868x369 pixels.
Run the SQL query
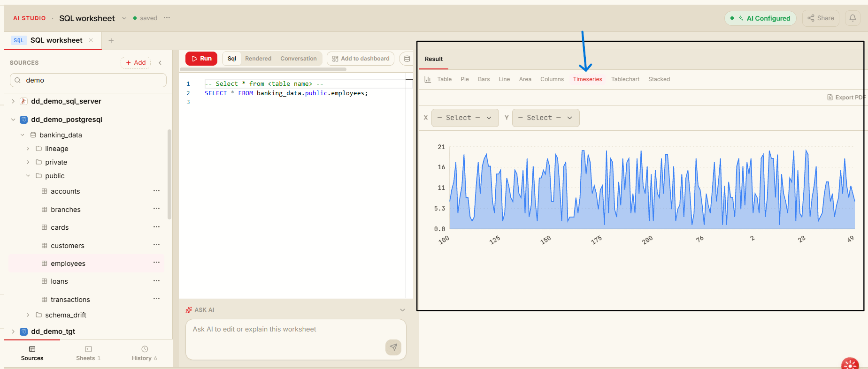pos(201,59)
